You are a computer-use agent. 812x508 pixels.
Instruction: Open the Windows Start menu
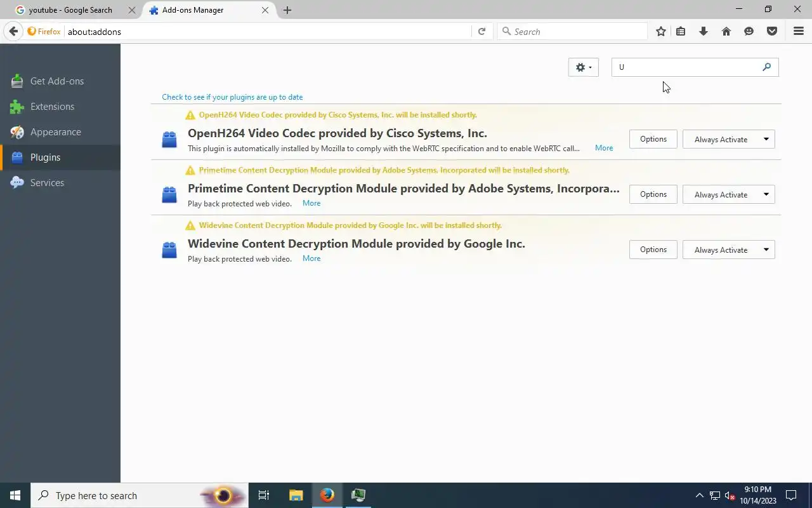pyautogui.click(x=15, y=495)
